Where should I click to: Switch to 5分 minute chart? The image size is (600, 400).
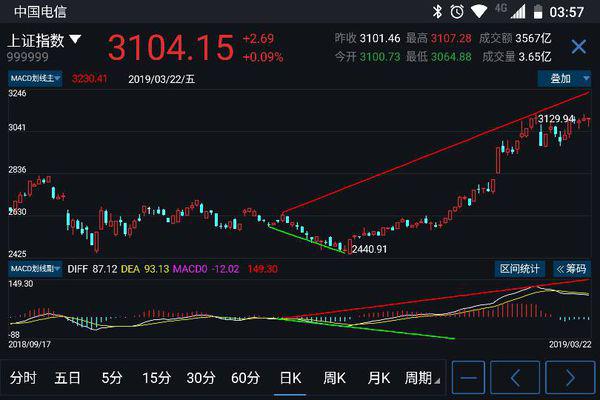[x=111, y=378]
